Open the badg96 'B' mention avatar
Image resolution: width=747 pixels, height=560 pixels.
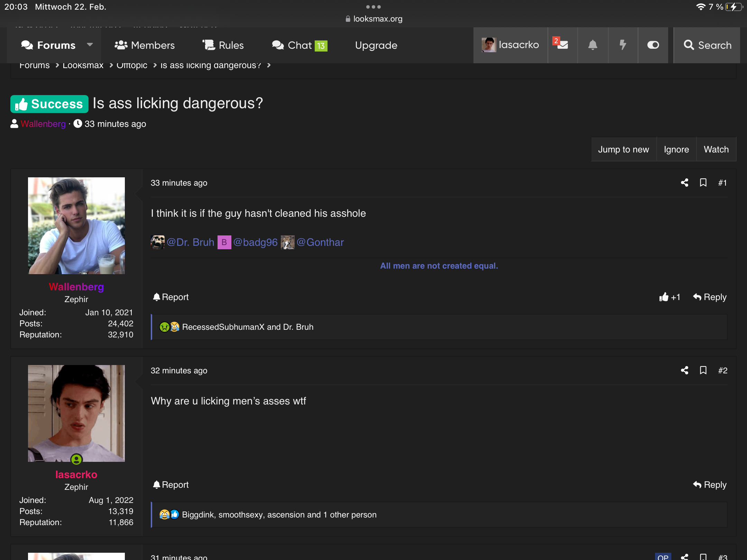pos(224,242)
